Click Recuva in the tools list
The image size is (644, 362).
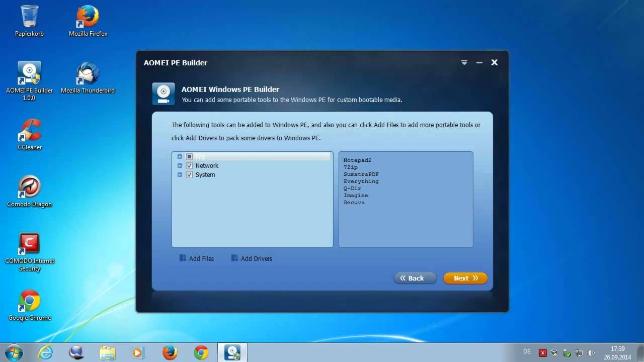click(x=354, y=203)
